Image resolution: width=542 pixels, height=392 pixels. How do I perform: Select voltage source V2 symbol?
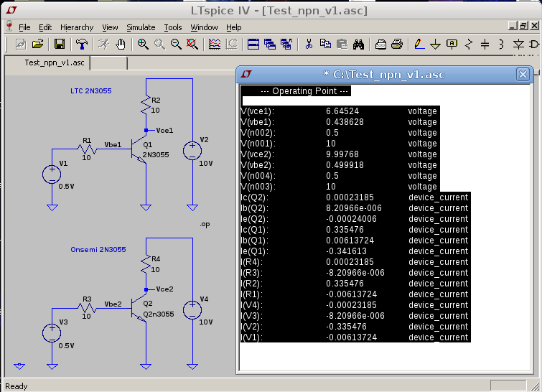[x=192, y=151]
